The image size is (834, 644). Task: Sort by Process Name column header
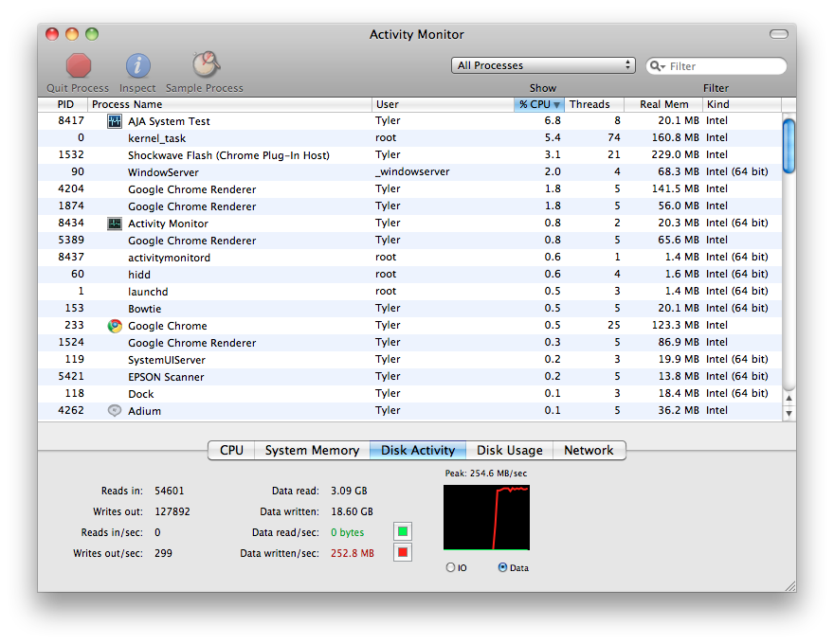coord(229,104)
